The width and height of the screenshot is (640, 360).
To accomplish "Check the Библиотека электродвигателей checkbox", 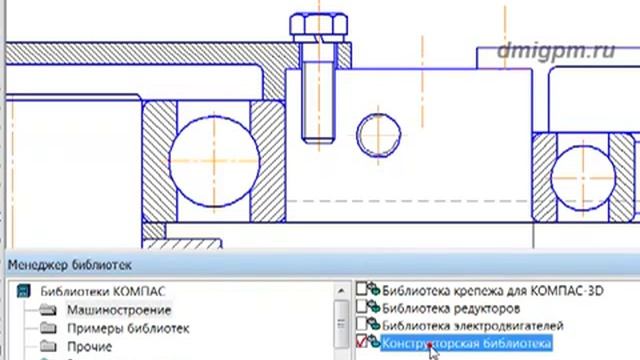I will [x=361, y=324].
